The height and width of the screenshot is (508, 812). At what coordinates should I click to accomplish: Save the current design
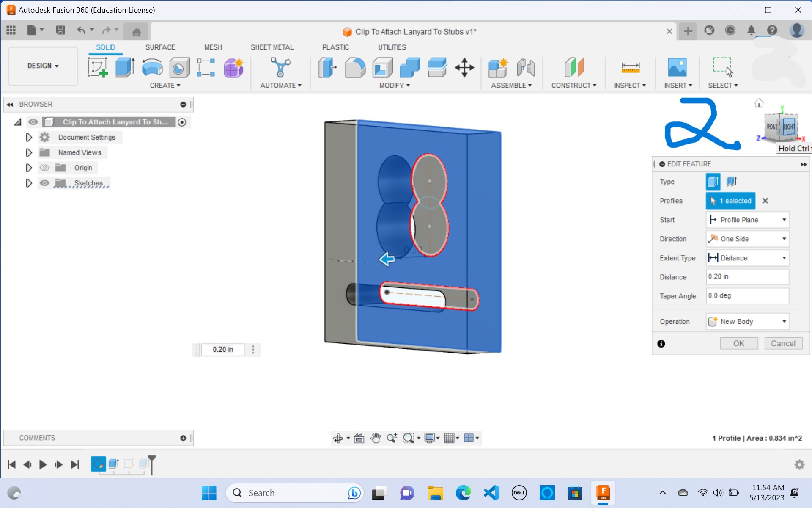pos(60,30)
